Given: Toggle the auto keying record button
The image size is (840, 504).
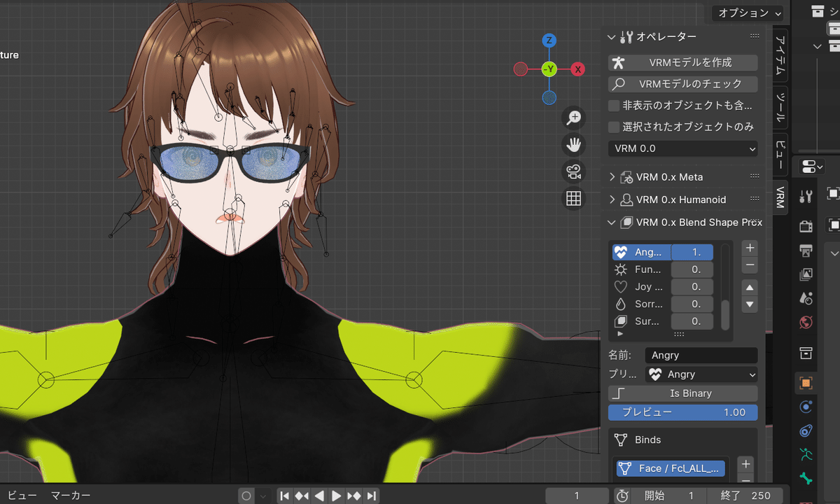Looking at the screenshot, I should 246,496.
